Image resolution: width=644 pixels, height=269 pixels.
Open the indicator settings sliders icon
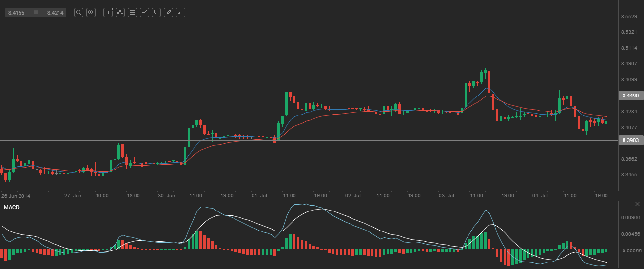tap(132, 13)
